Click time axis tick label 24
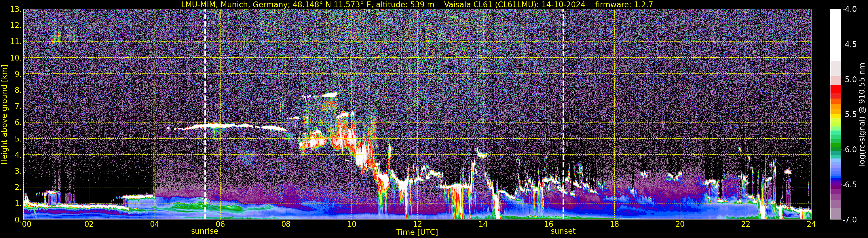 [x=811, y=224]
